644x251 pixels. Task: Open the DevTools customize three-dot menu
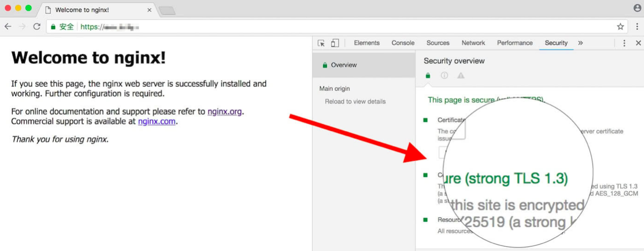point(624,43)
